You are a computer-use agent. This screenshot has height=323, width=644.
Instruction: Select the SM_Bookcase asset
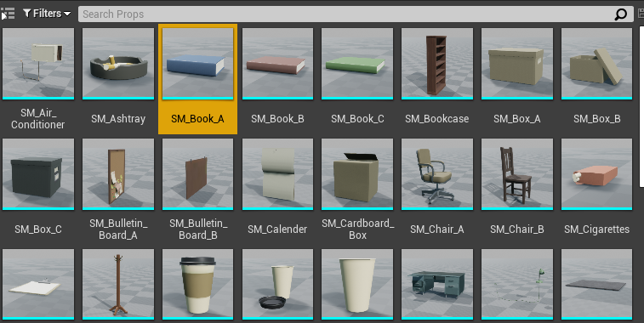pos(437,79)
